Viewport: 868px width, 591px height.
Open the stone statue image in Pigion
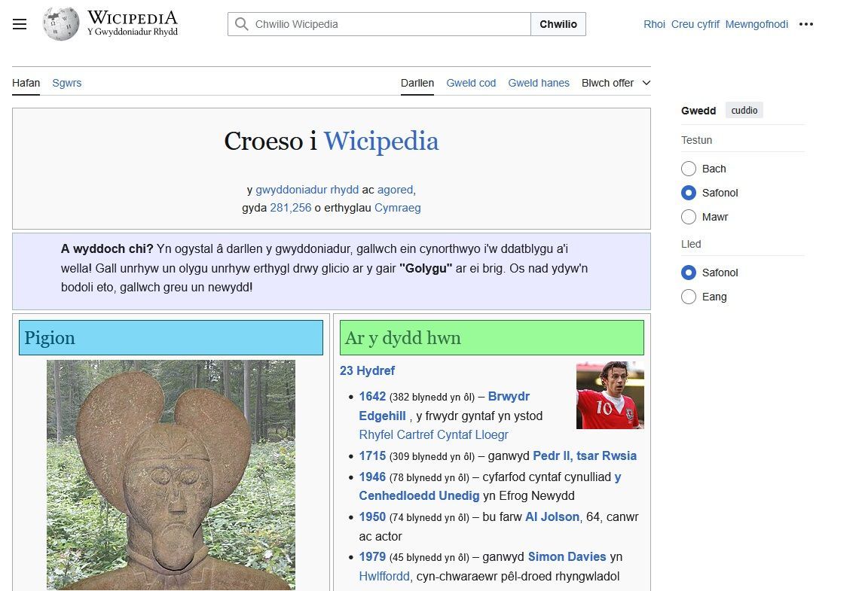click(x=171, y=475)
